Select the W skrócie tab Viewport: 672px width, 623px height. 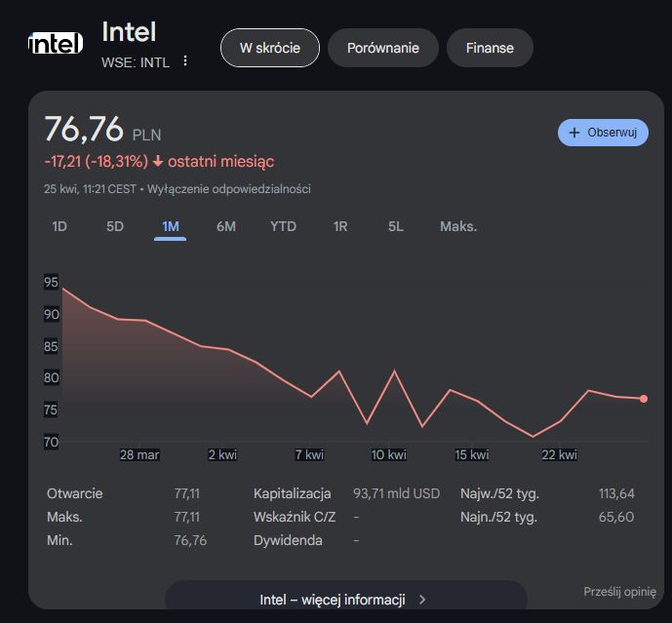[270, 48]
